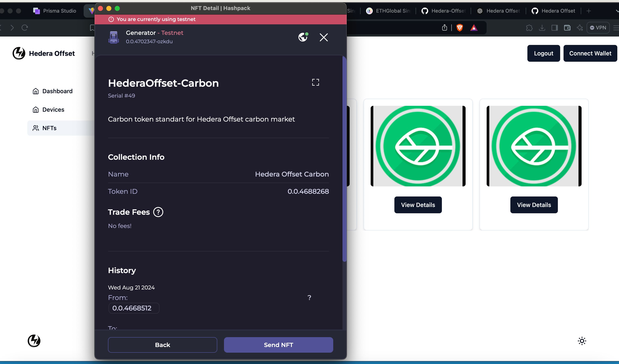Close the Hashpack NFT detail panel
The width and height of the screenshot is (619, 364).
point(324,37)
